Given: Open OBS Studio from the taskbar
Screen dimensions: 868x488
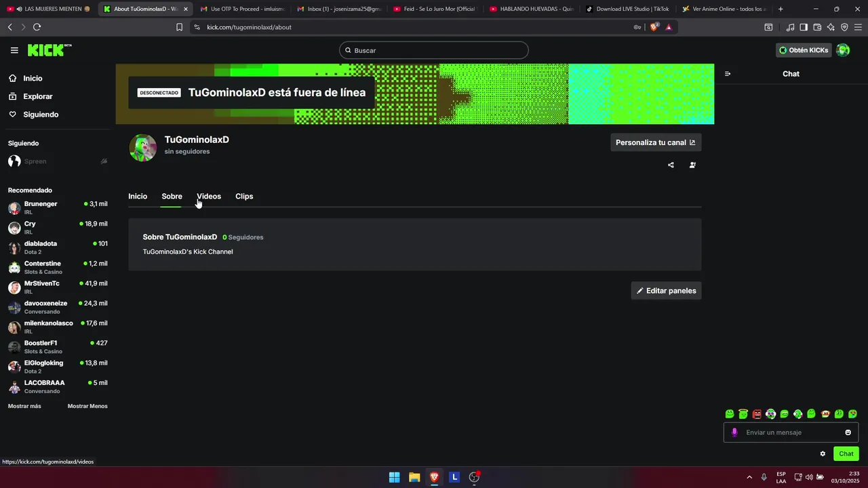Looking at the screenshot, I should (x=475, y=477).
